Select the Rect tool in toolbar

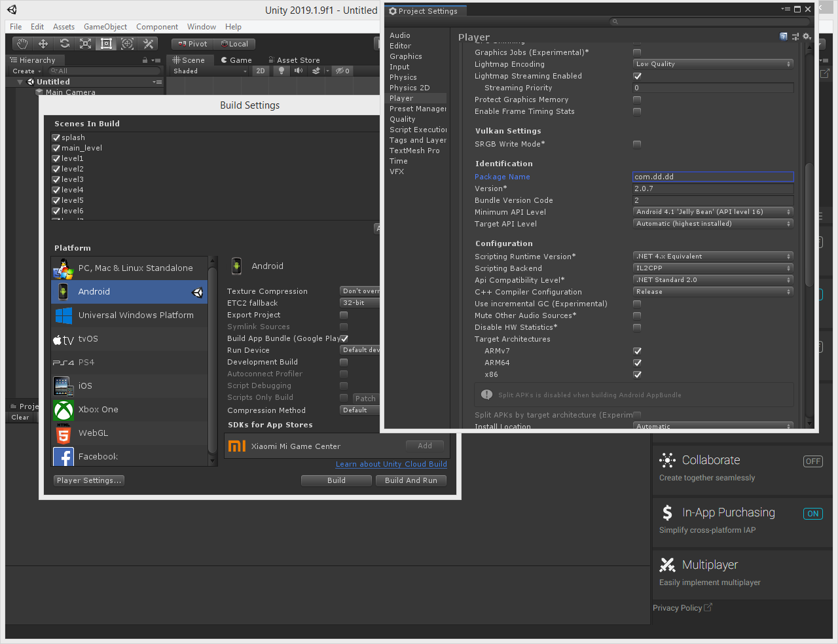(106, 44)
